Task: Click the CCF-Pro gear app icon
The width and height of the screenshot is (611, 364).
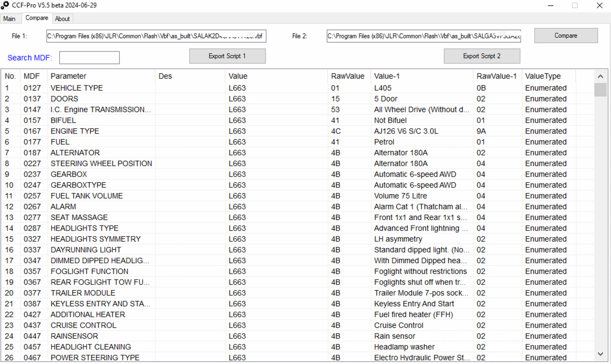Action: tap(5, 5)
